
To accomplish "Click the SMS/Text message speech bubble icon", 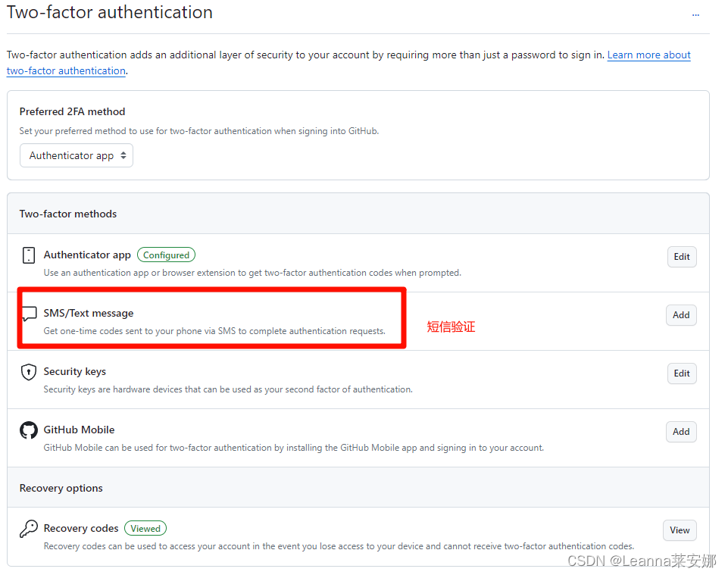I will [x=30, y=314].
